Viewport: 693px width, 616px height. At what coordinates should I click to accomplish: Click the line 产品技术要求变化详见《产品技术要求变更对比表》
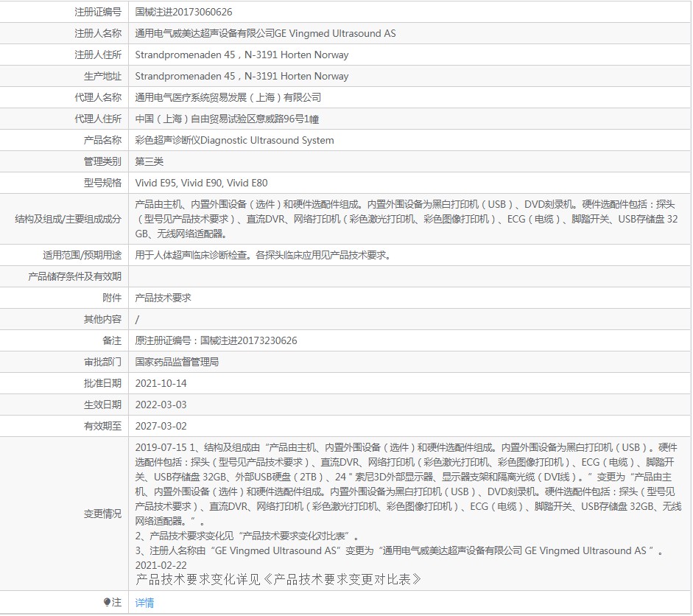[278, 579]
